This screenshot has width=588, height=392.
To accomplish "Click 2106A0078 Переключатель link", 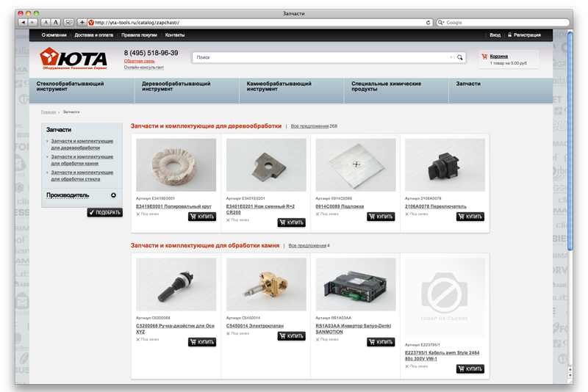I will click(x=435, y=206).
